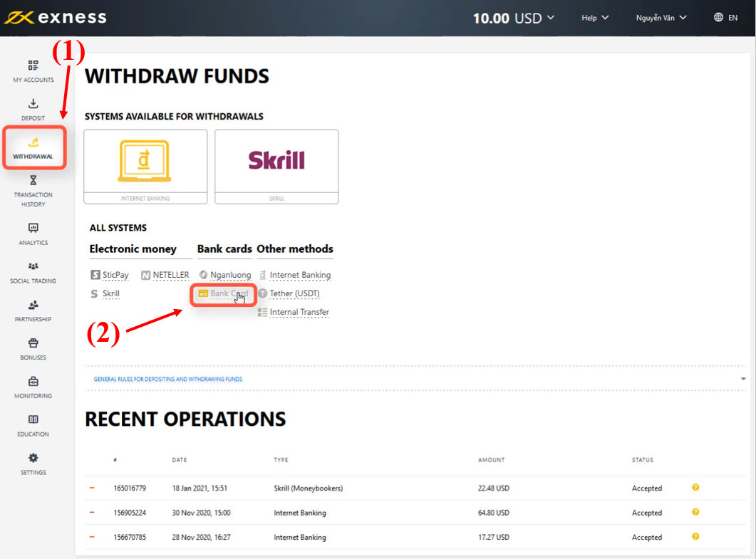Select the Nganluong icon
Viewport: 756px width, 559px height.
point(204,275)
